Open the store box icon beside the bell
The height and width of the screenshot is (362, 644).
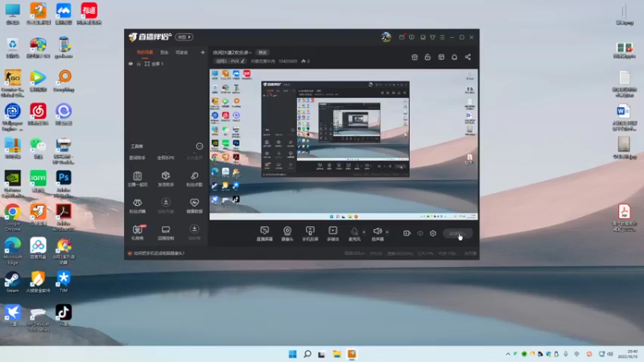pos(441,57)
